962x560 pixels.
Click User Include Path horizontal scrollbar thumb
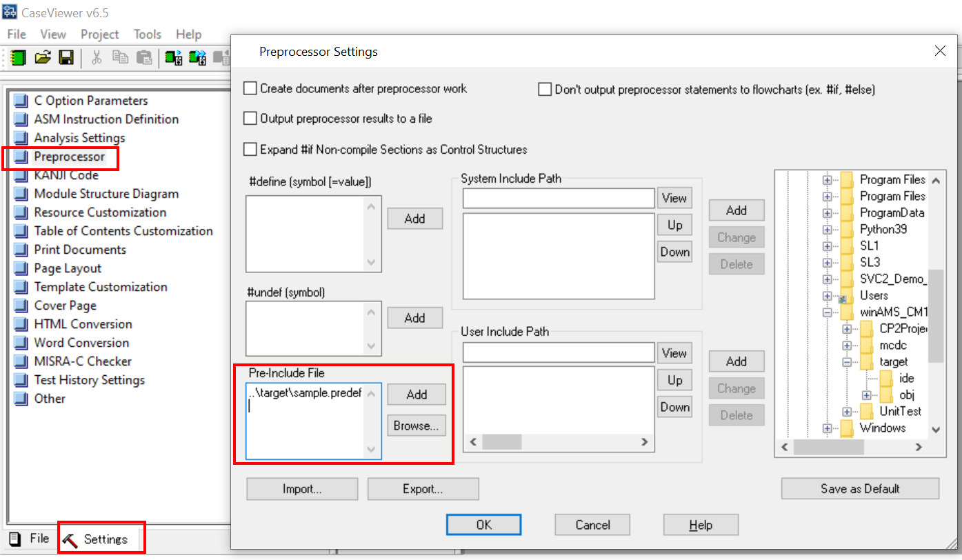[501, 442]
